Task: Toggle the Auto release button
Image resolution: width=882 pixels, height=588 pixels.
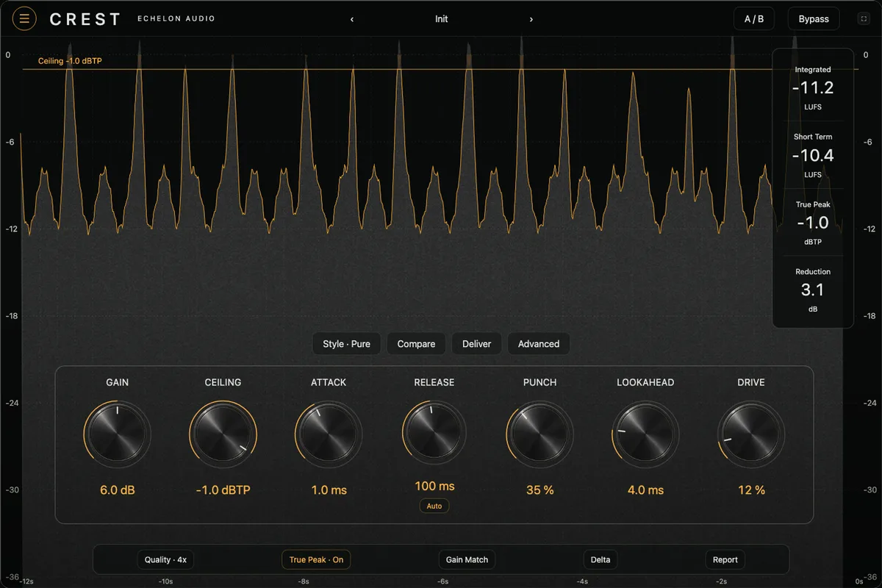Action: point(434,506)
